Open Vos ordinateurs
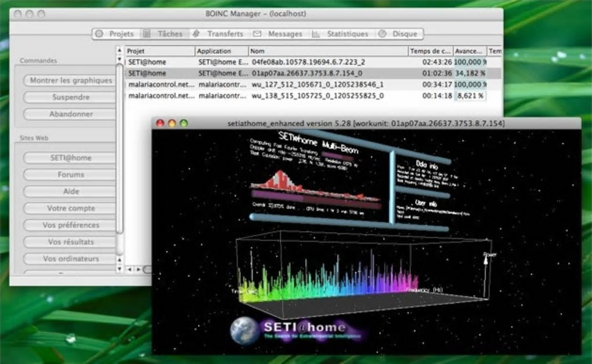 70,259
